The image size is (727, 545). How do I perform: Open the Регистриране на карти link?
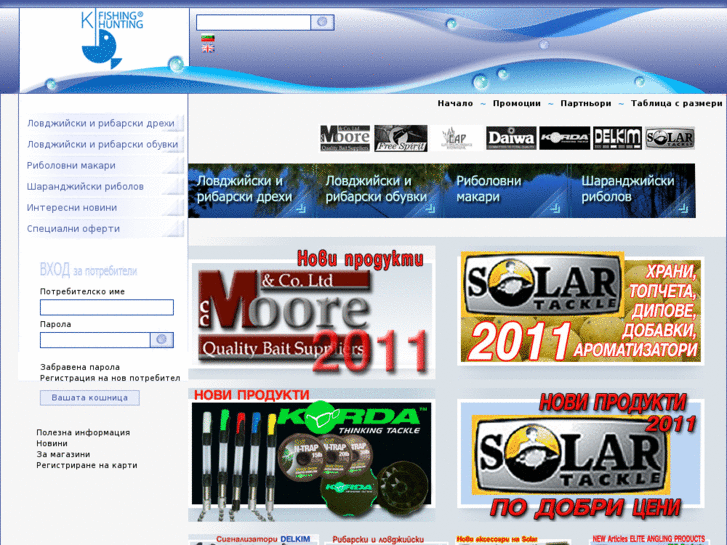click(87, 465)
